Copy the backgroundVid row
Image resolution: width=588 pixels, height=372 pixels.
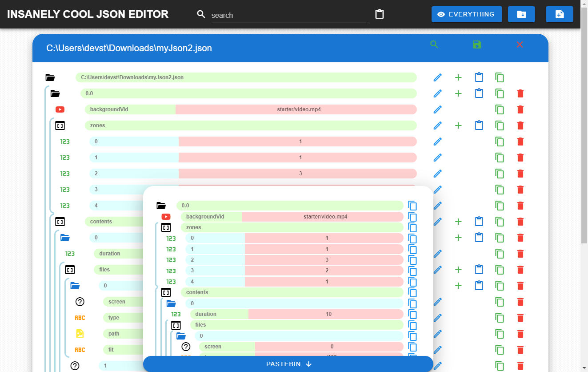click(x=500, y=109)
